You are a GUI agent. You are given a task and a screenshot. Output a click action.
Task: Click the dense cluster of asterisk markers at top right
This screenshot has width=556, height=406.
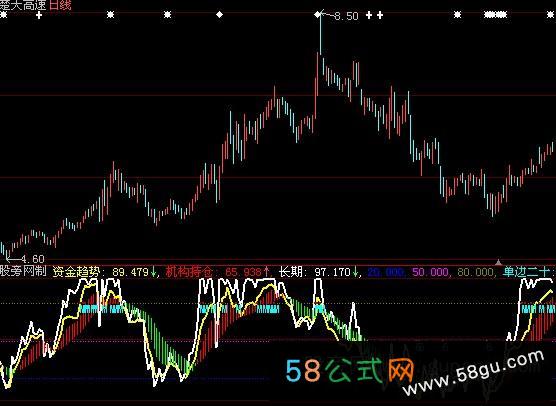tap(496, 15)
